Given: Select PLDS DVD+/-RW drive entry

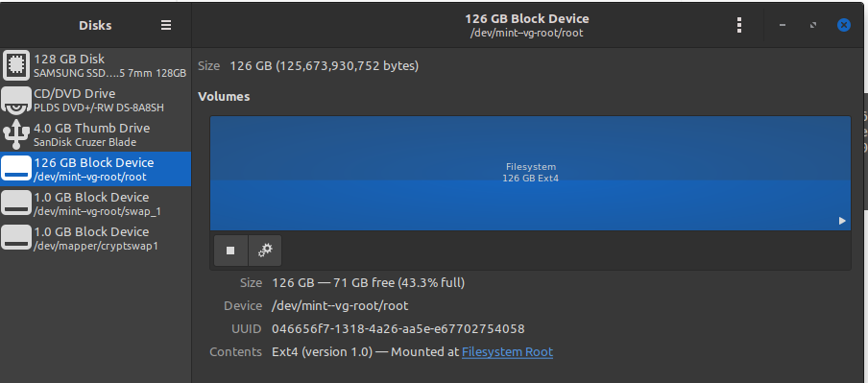Looking at the screenshot, I should 96,100.
